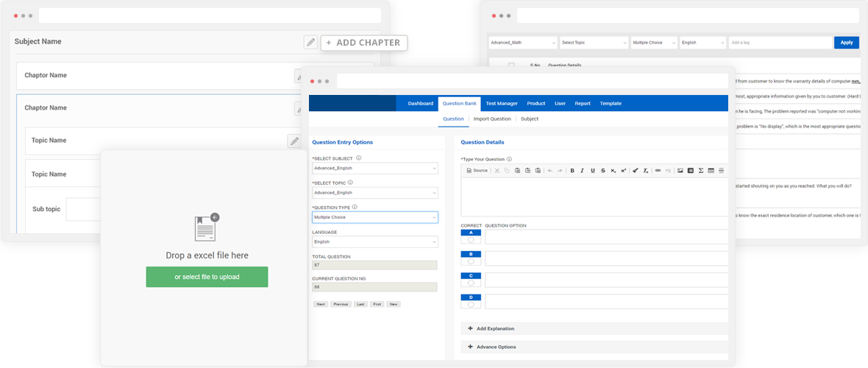Click the Unlink icon in the editor toolbar

[668, 171]
